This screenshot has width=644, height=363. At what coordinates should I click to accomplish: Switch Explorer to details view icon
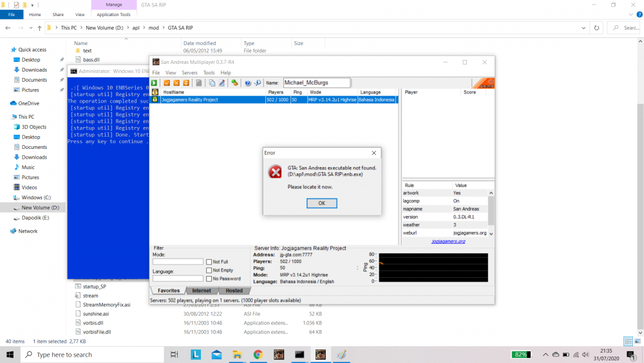628,341
